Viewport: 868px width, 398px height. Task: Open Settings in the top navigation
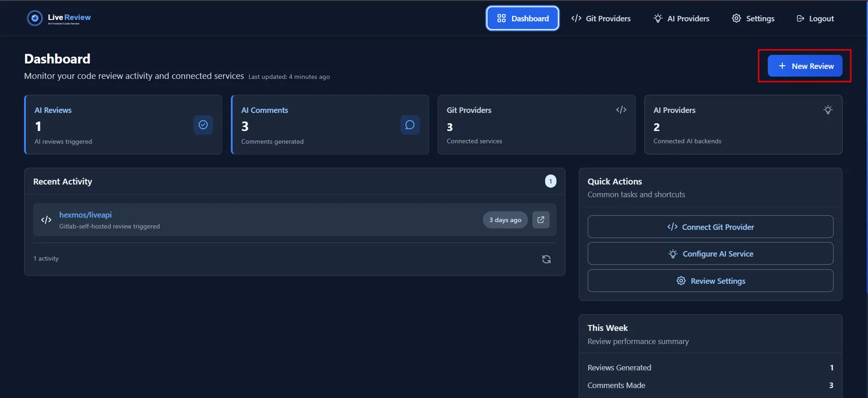click(x=753, y=18)
